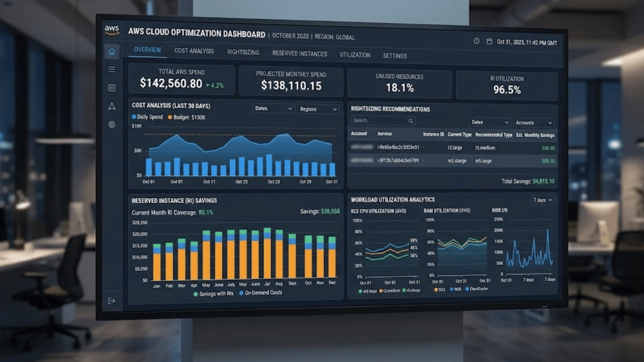
Task: Open the reports document sidebar icon
Action: pos(112,88)
